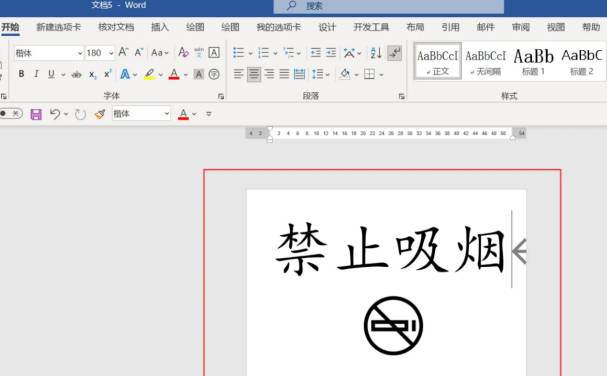This screenshot has height=376, width=607.
Task: Switch to the 审阅 tab
Action: coord(521,27)
